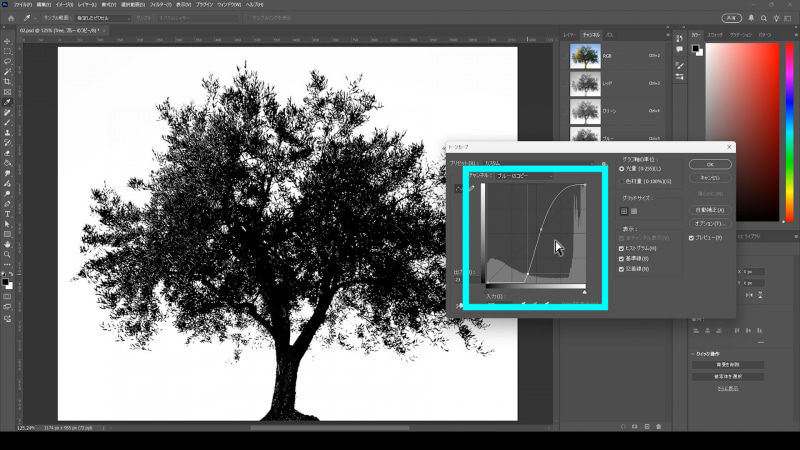Collapse the クイック操作 section
This screenshot has height=450, width=800.
693,354
